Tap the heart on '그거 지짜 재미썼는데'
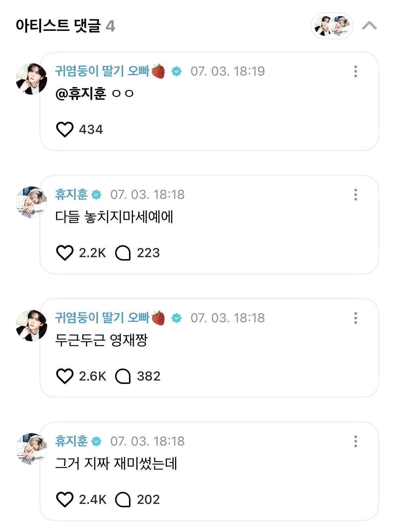 tap(65, 500)
